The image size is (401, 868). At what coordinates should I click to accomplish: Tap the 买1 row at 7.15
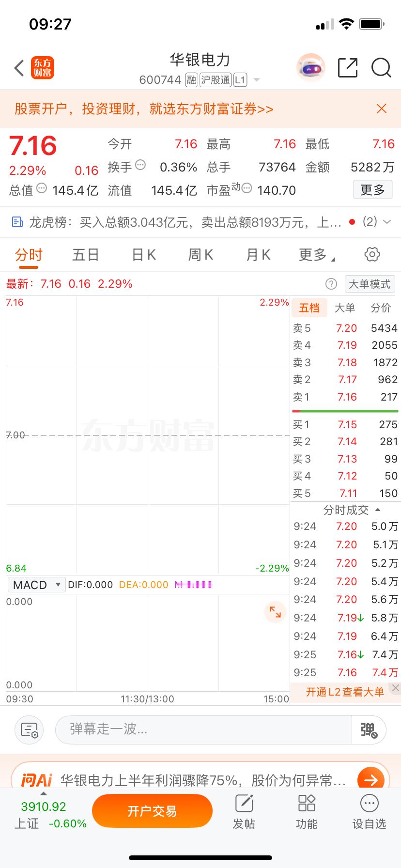pyautogui.click(x=345, y=424)
